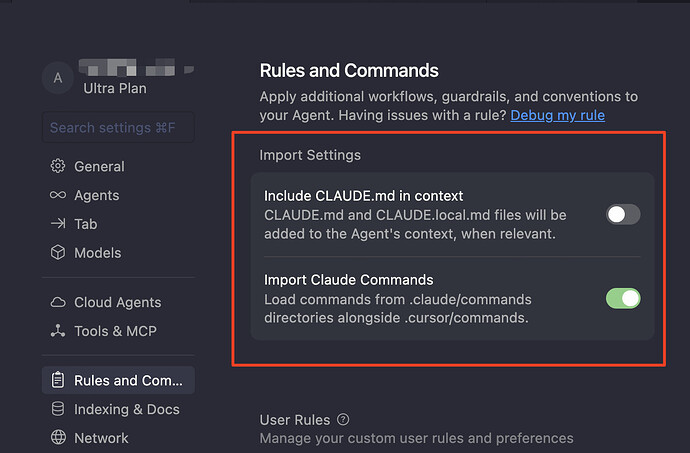
Task: Click the Tab arrow icon
Action: [58, 224]
